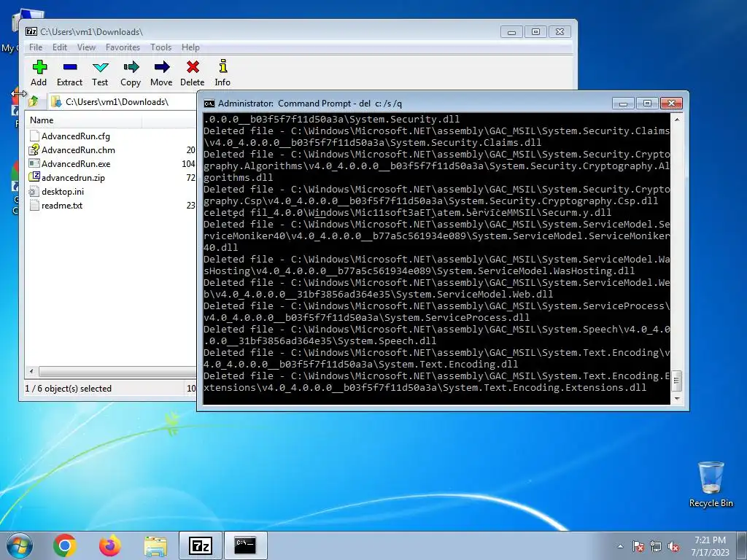Switch to Command Prompt taskbar button
Viewport: 747px width, 560px height.
point(245,545)
